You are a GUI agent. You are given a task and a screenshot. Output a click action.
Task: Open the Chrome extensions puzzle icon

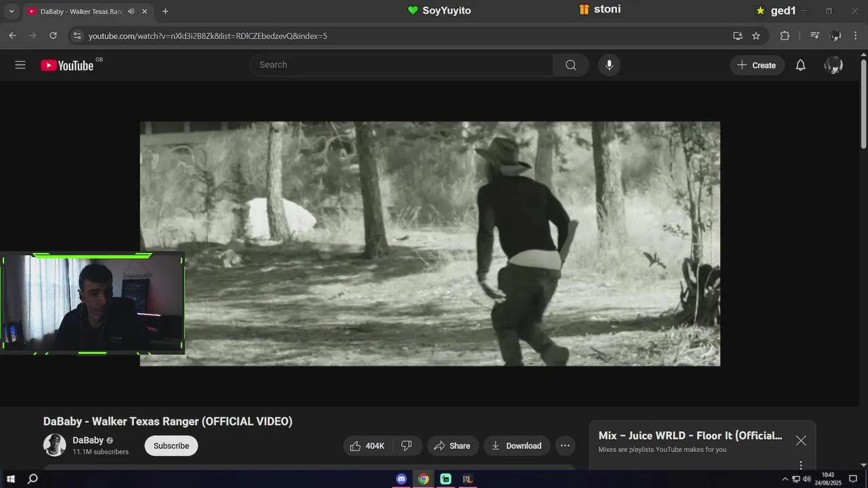(x=785, y=35)
